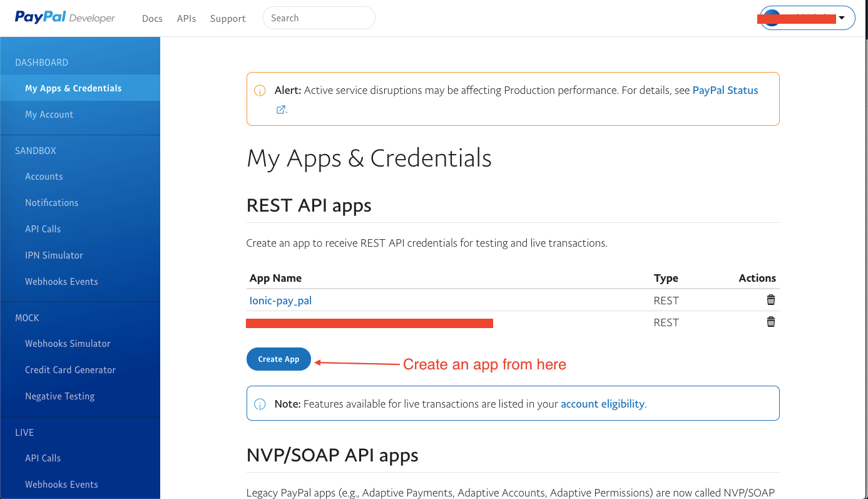The image size is (868, 499).
Task: Click the trash icon in the redacted app row
Action: 771,322
